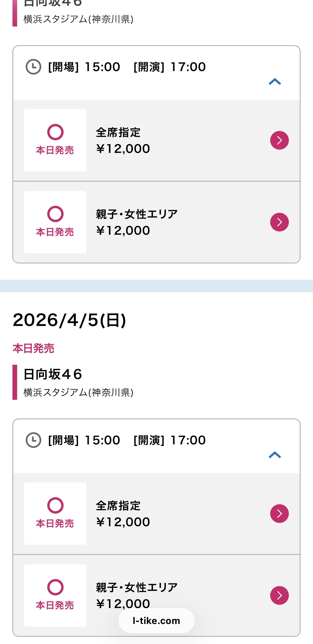Choose 親子・女性エリア ticket label for 2026/4/5

pos(137,588)
